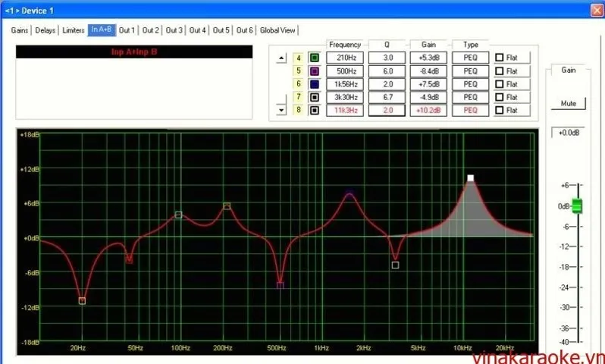Screen dimensions: 605x364
Task: Click the band 7 filter icon
Action: 314,97
